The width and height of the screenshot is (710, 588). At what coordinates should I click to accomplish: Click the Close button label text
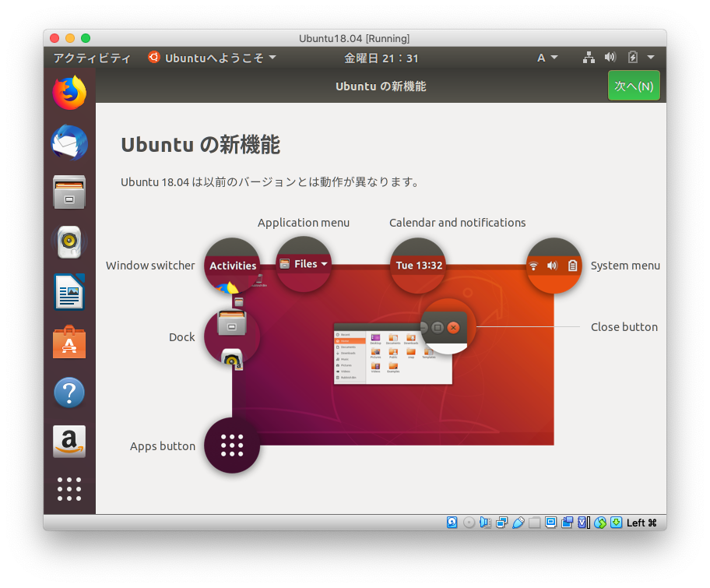coord(624,327)
